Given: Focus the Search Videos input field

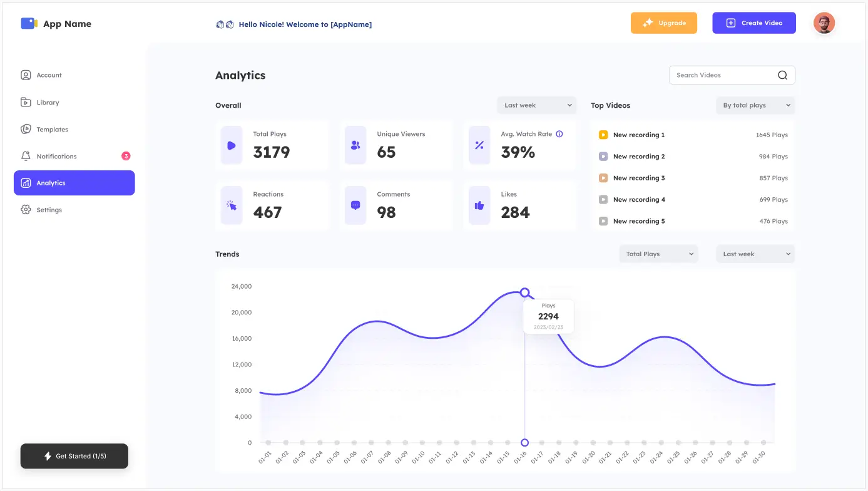Looking at the screenshot, I should tap(732, 75).
